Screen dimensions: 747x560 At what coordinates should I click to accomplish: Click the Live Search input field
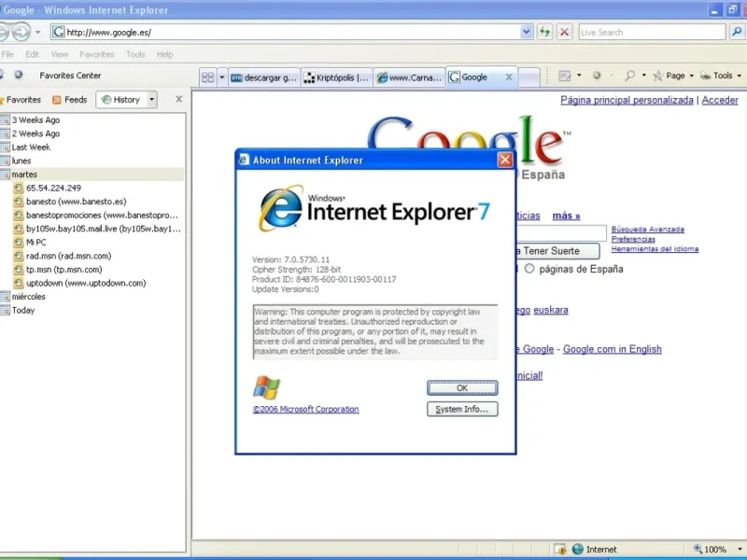click(x=652, y=33)
